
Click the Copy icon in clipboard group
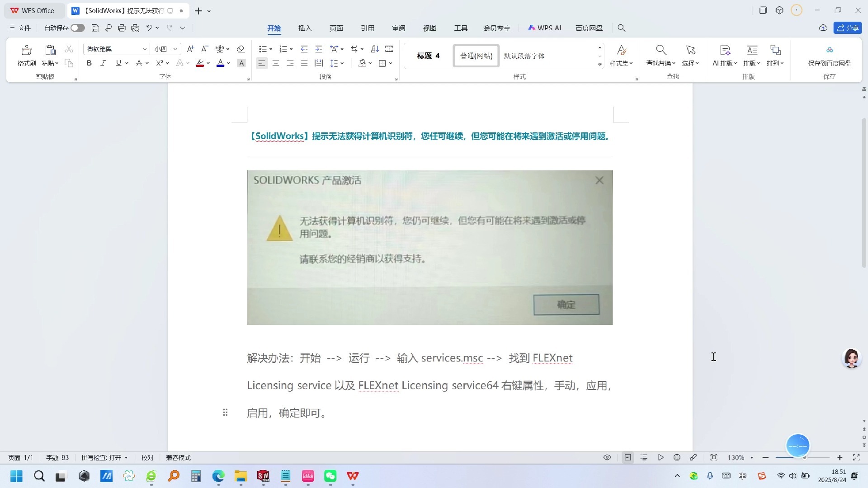(x=69, y=63)
